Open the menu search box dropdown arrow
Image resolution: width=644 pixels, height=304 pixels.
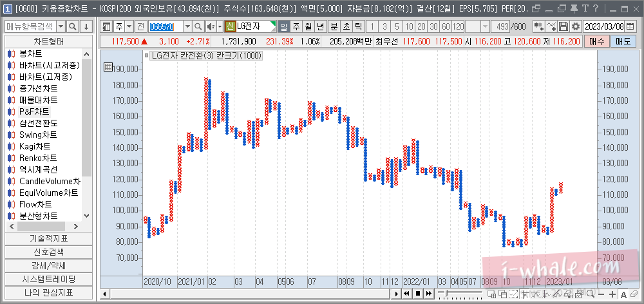(61, 26)
